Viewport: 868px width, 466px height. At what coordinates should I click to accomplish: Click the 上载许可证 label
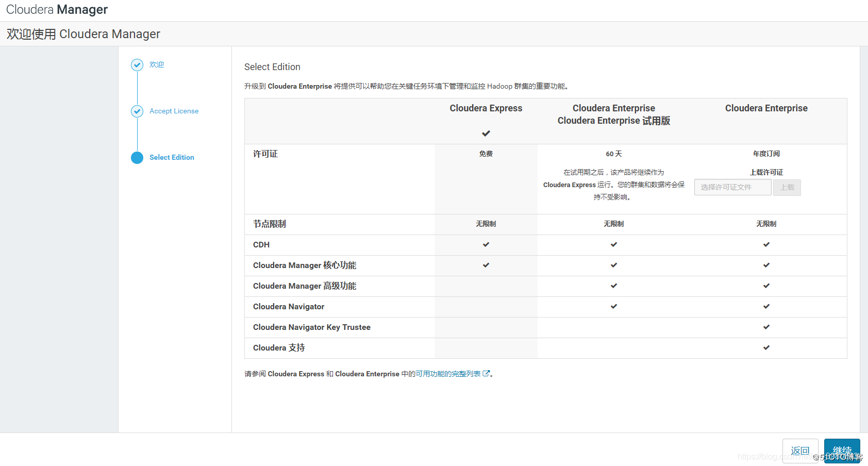[766, 172]
